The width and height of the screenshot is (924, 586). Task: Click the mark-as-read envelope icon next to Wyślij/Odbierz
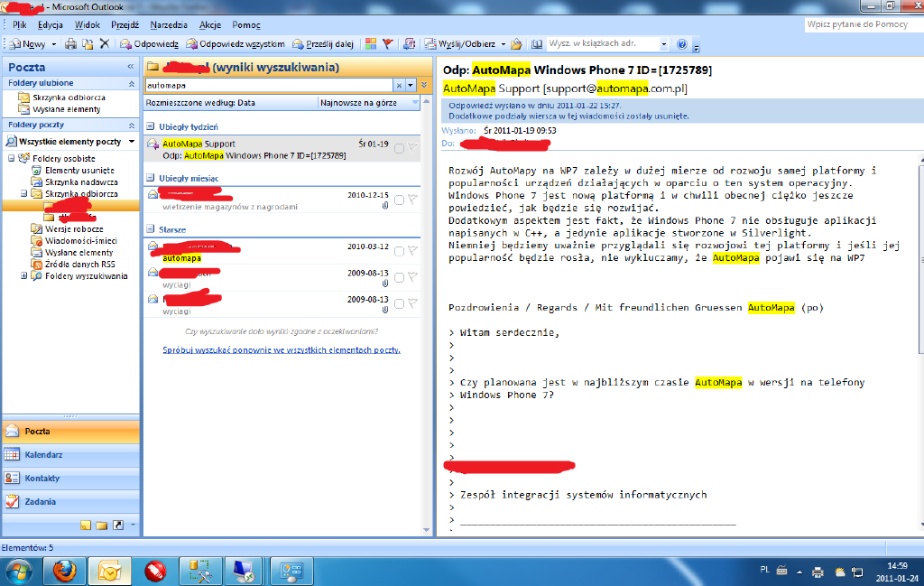point(409,44)
